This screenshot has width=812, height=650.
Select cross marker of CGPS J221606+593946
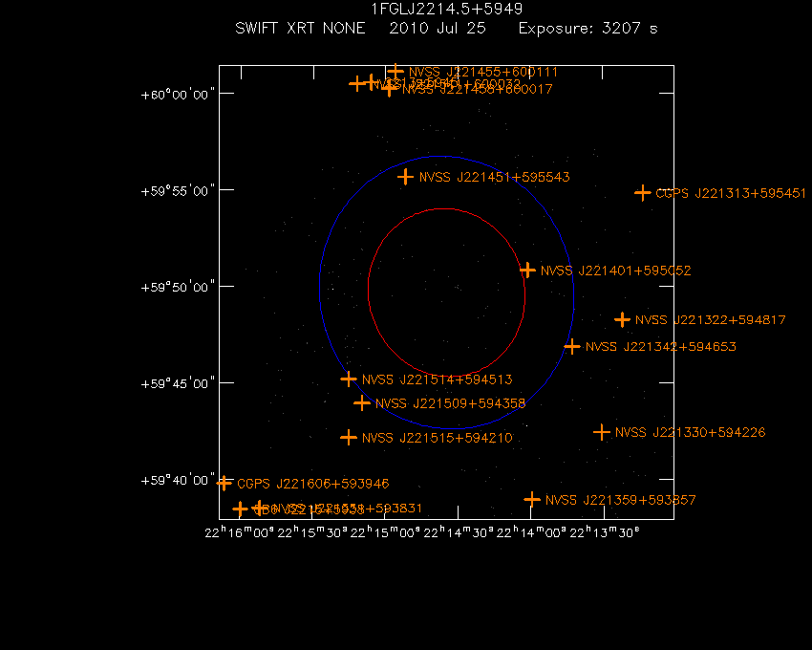[x=224, y=483]
